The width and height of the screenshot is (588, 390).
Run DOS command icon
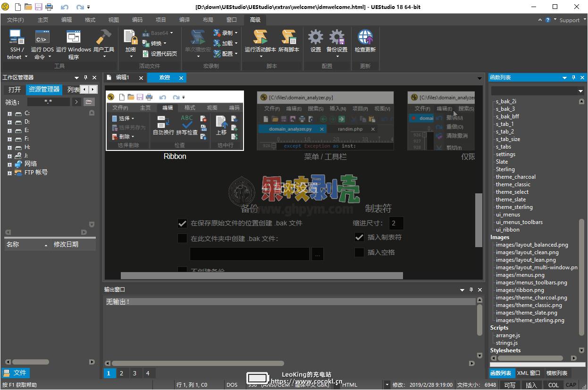[x=42, y=37]
